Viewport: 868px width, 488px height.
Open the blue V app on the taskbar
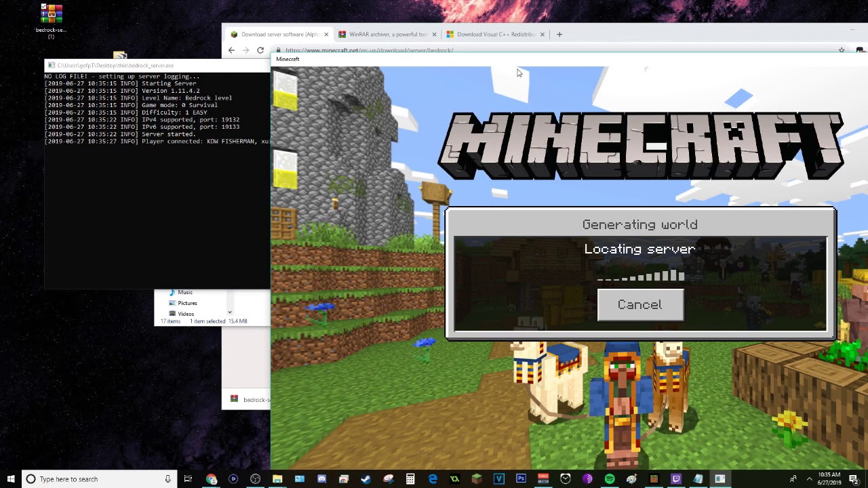pos(499,479)
